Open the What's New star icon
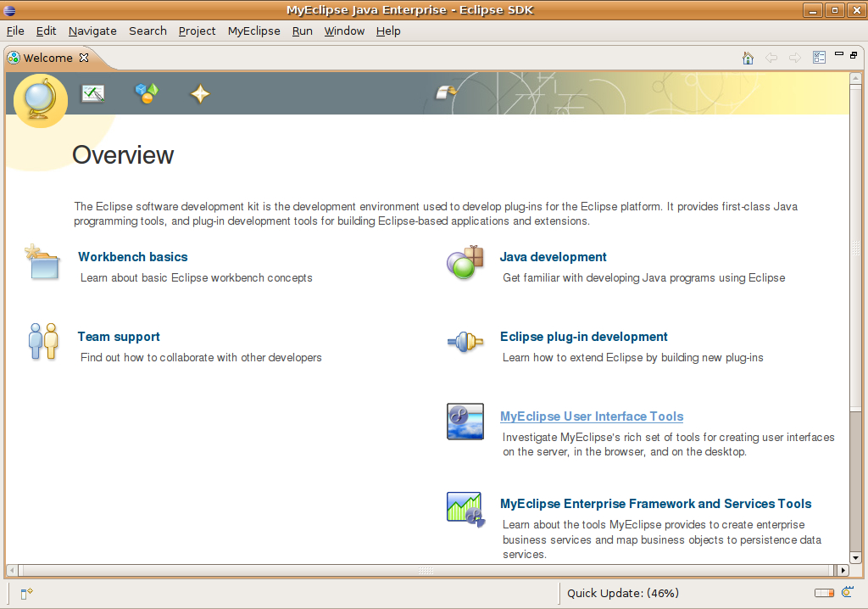The height and width of the screenshot is (609, 868). point(200,93)
